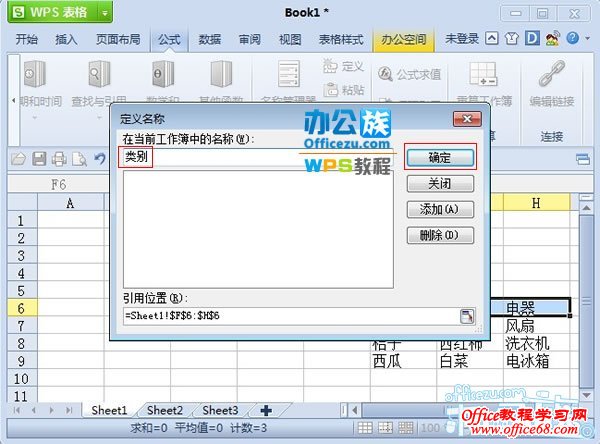Click the range selector icon in 引用位置
600x444 pixels.
[x=467, y=316]
